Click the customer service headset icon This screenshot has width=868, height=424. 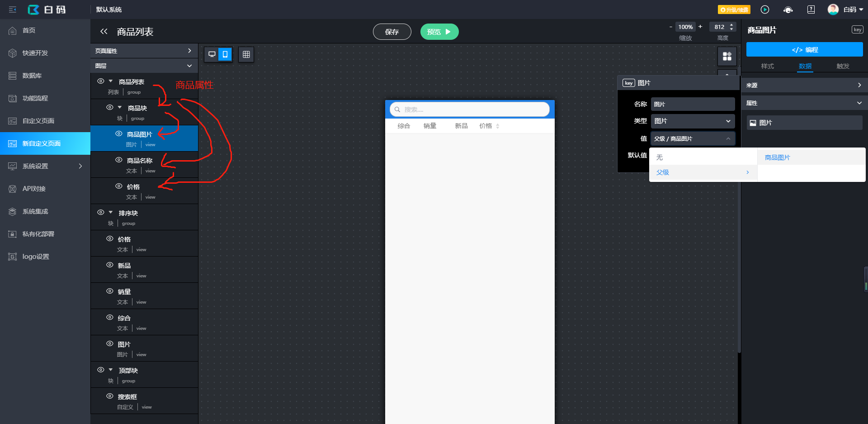(788, 10)
